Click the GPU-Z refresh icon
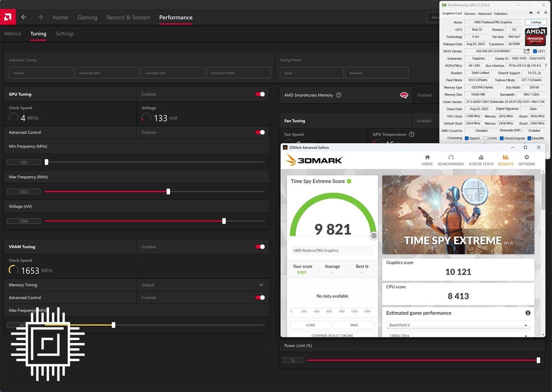 [538, 13]
